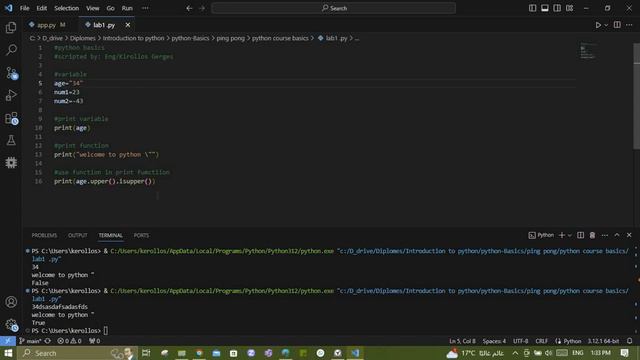Screen dimensions: 640x360
Task: Open the Testing flask view
Action: coord(11,140)
